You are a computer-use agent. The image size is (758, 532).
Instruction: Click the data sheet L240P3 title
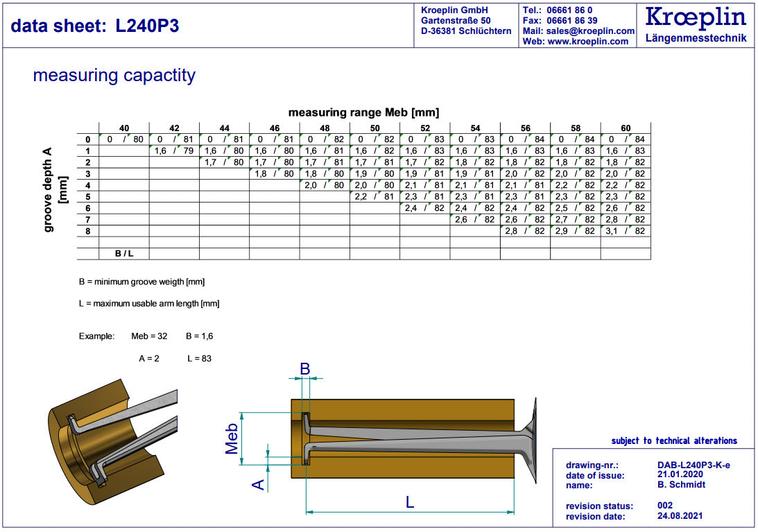96,26
